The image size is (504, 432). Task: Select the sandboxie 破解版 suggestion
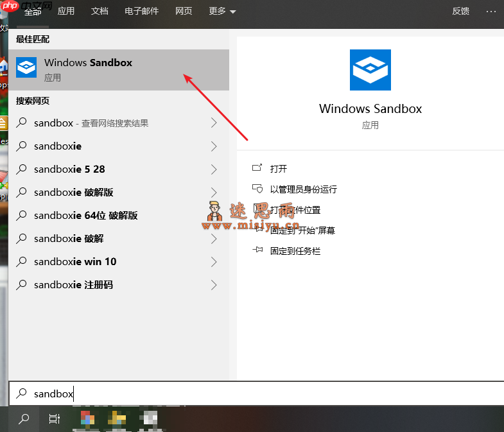119,193
